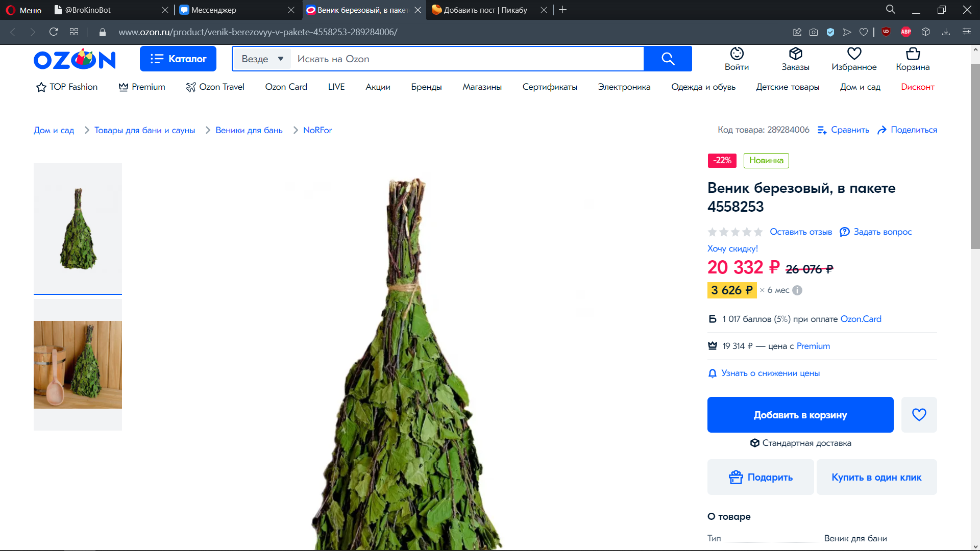This screenshot has width=980, height=551.
Task: Open the Opera Меню button
Action: point(23,10)
